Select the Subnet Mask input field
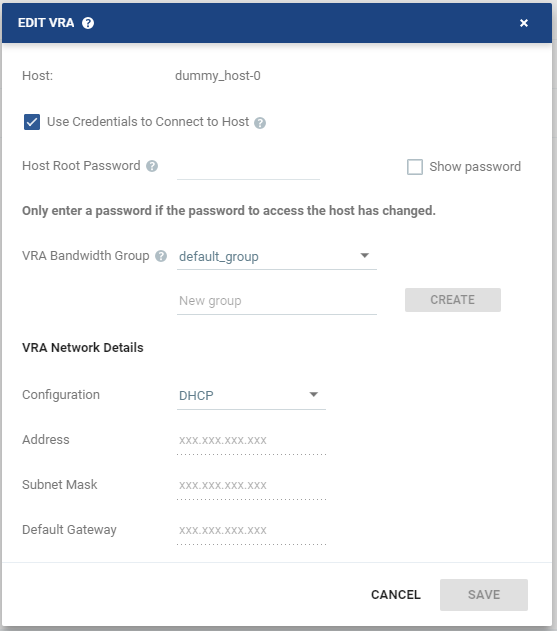 pos(251,486)
